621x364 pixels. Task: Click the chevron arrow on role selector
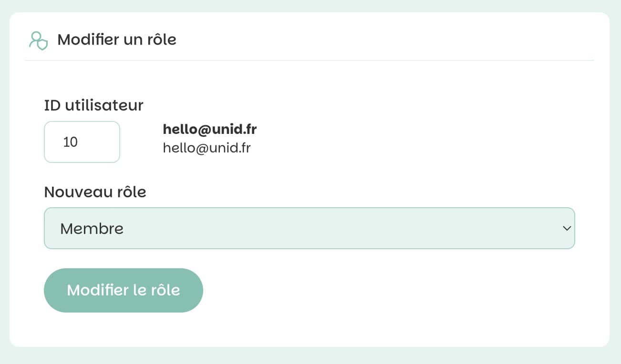567,229
